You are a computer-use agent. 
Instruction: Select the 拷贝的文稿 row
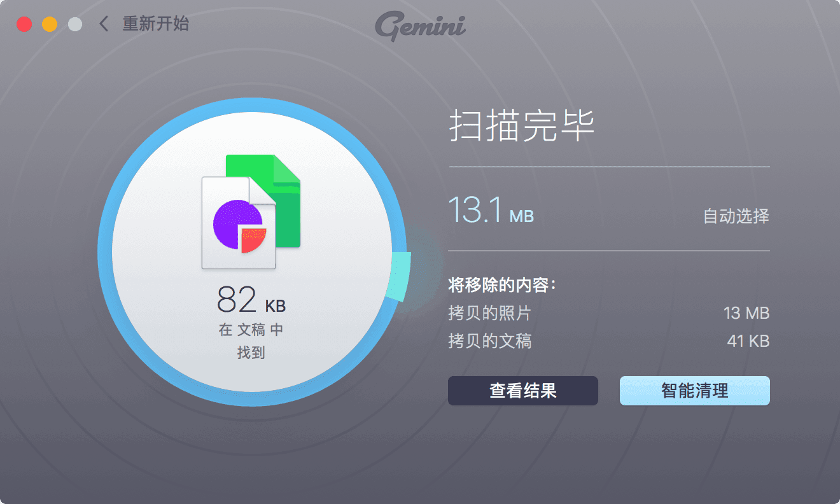(609, 341)
